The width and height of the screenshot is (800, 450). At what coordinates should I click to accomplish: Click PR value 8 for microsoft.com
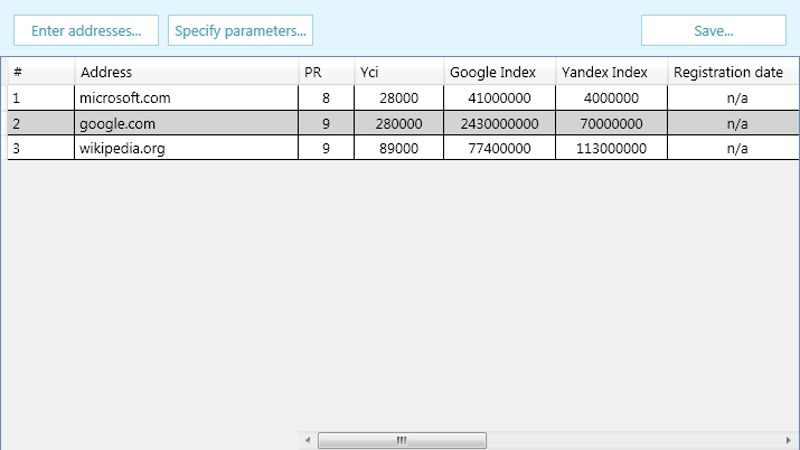(x=326, y=98)
